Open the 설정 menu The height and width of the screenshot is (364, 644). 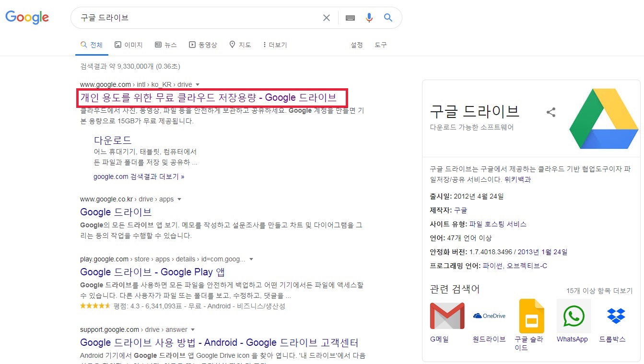click(x=356, y=44)
